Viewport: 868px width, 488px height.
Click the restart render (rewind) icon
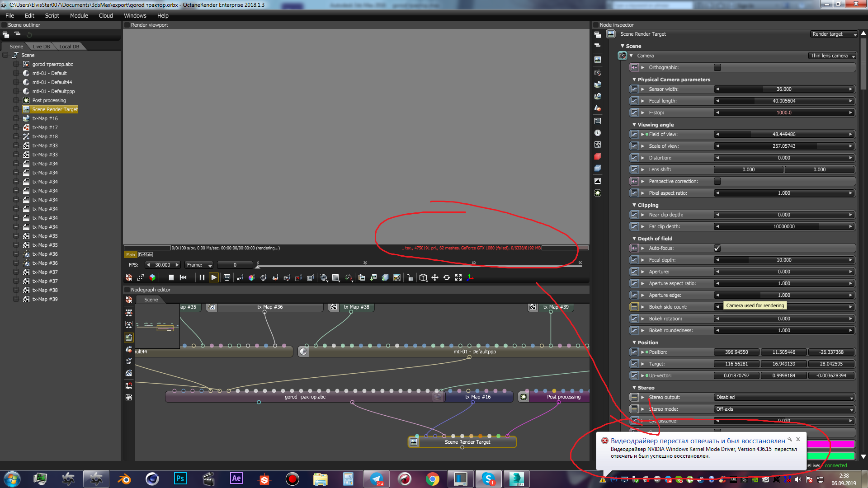coord(183,277)
